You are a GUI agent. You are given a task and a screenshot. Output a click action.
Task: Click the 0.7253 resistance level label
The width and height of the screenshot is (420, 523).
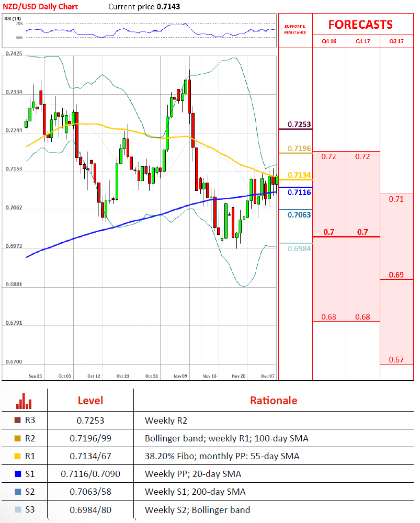click(299, 124)
